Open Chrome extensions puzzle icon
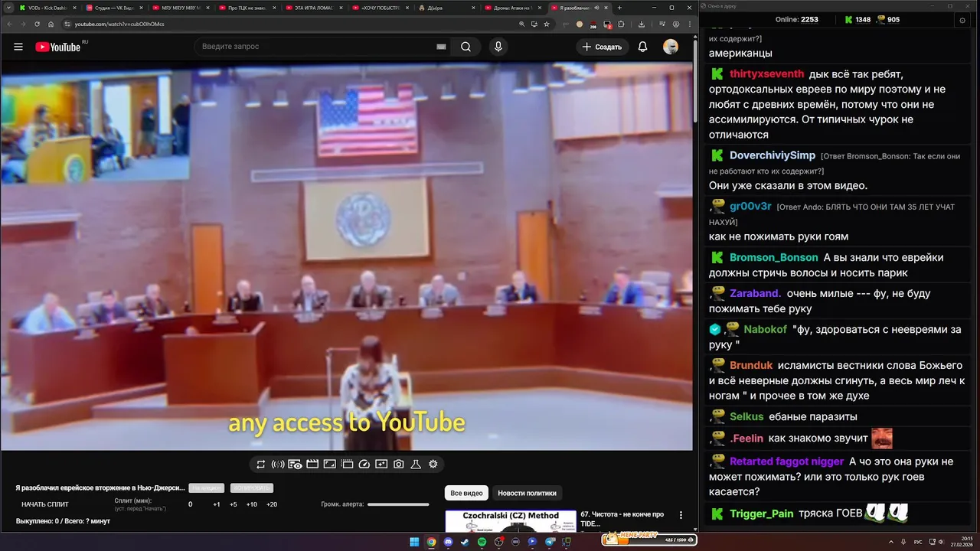The image size is (980, 551). 621,24
